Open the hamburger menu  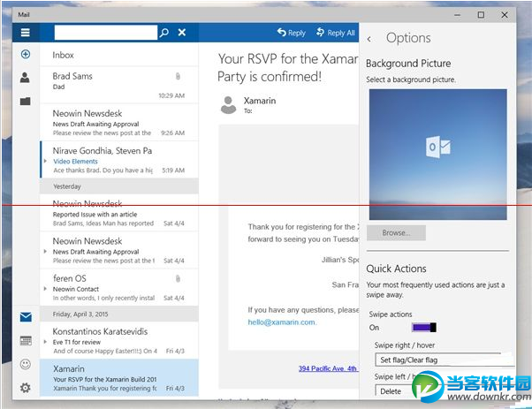[26, 33]
